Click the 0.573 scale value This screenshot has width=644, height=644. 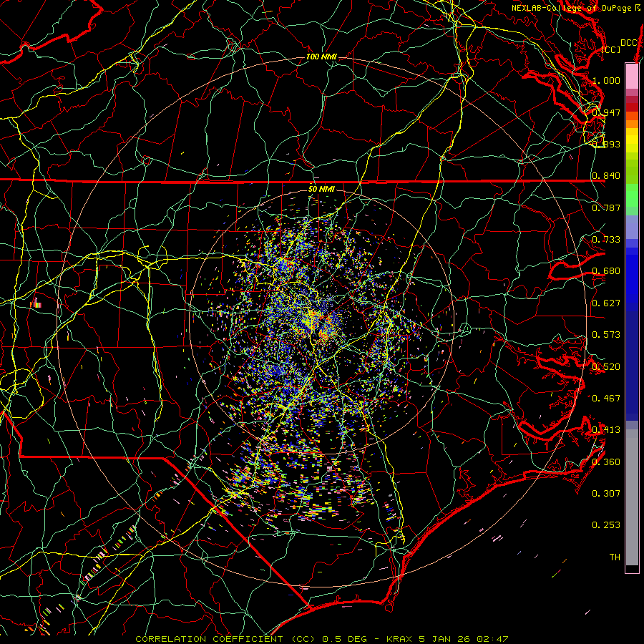606,335
